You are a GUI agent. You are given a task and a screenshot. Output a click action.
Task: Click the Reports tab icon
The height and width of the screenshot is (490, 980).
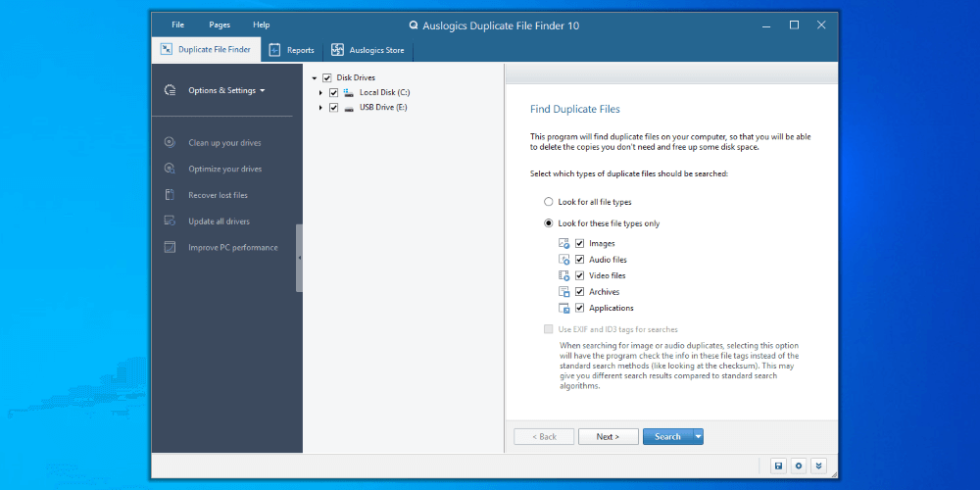[x=274, y=50]
